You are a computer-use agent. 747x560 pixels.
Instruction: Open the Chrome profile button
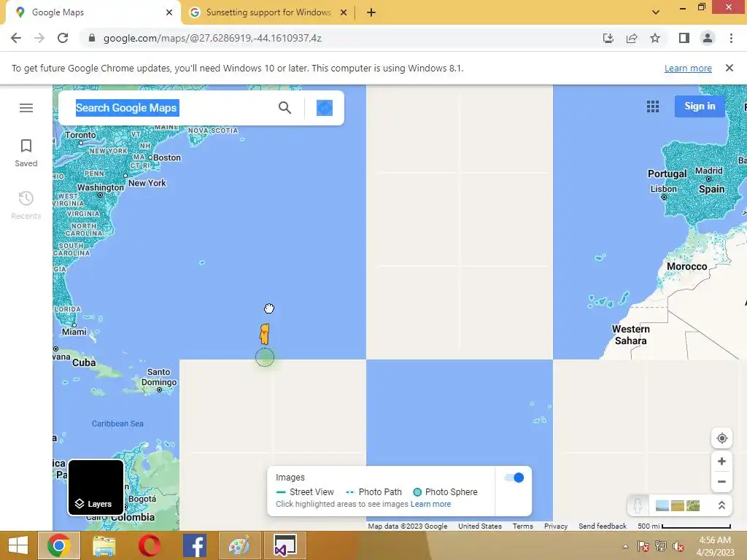[708, 38]
